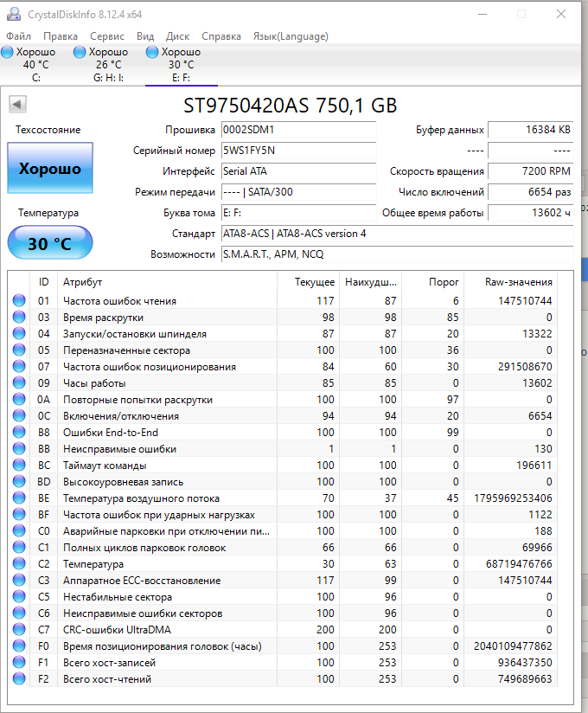Click the 7200 RPM rotation speed field
The image size is (588, 713).
(530, 171)
